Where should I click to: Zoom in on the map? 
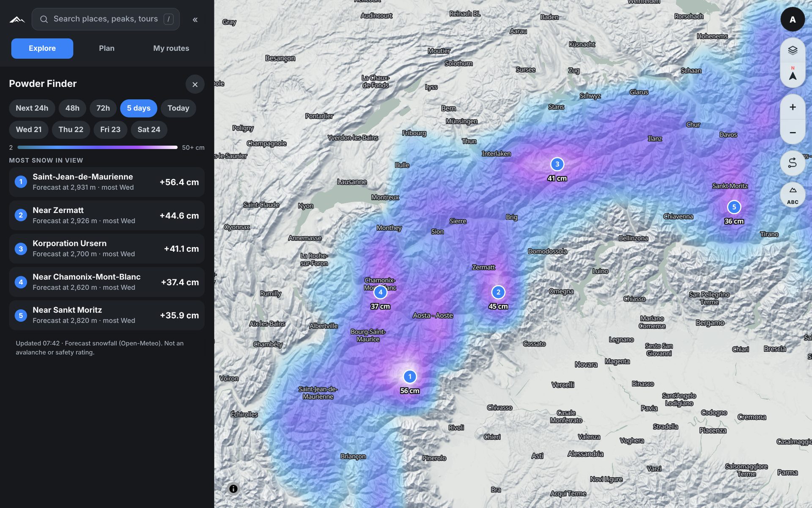click(793, 107)
